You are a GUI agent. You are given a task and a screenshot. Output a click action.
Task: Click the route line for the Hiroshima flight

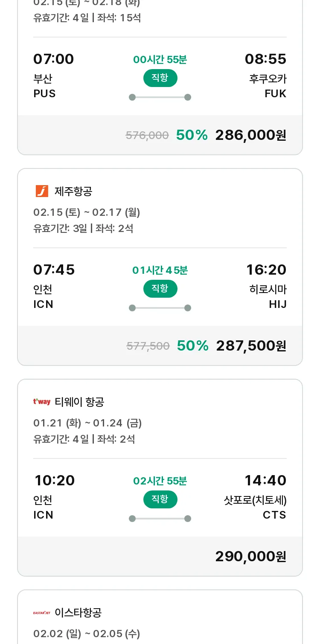pos(160,308)
